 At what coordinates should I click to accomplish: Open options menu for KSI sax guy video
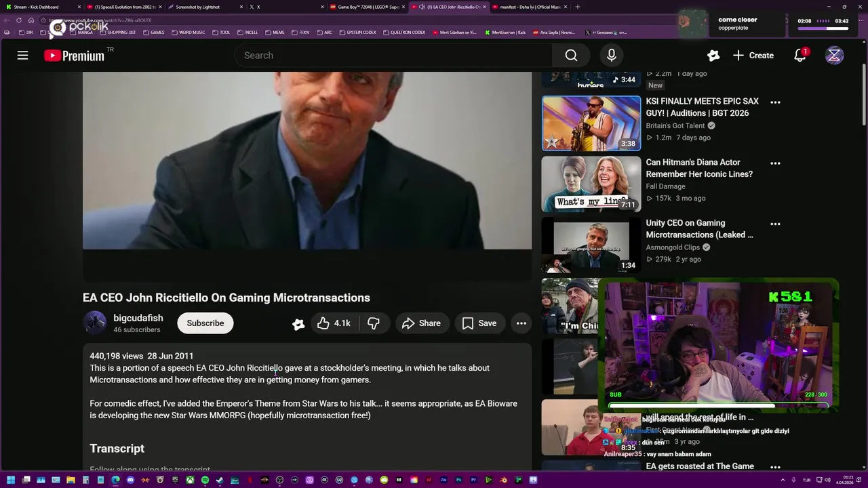[776, 102]
